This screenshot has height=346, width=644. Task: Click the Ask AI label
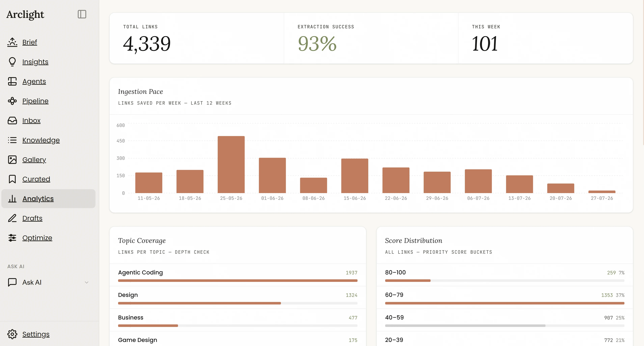32,282
